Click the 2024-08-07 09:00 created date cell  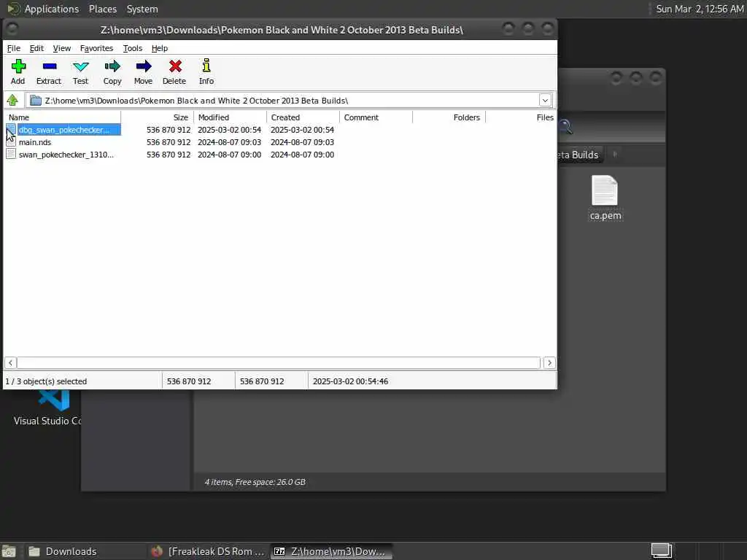(302, 155)
